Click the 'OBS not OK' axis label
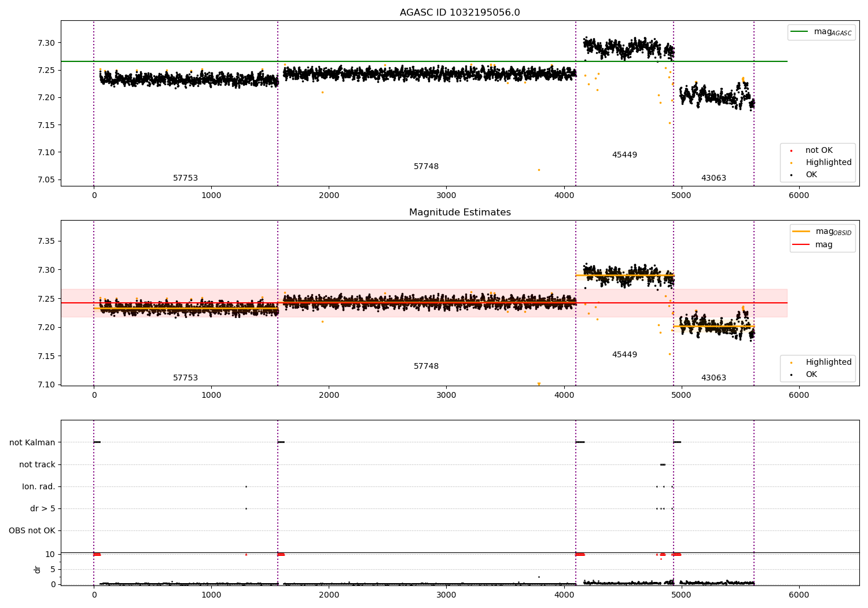This screenshot has width=868, height=608. tap(32, 530)
